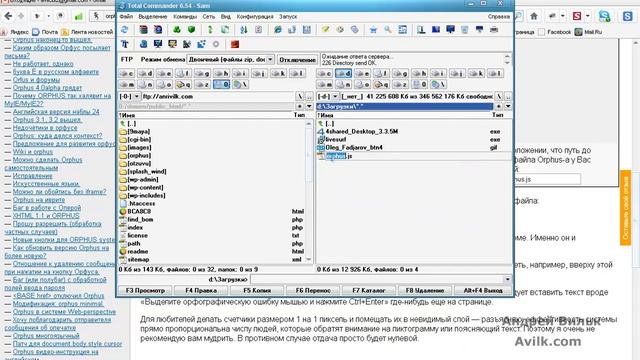Click Skype icon in the browser toolbar
The height and width of the screenshot is (360, 640).
[604, 16]
